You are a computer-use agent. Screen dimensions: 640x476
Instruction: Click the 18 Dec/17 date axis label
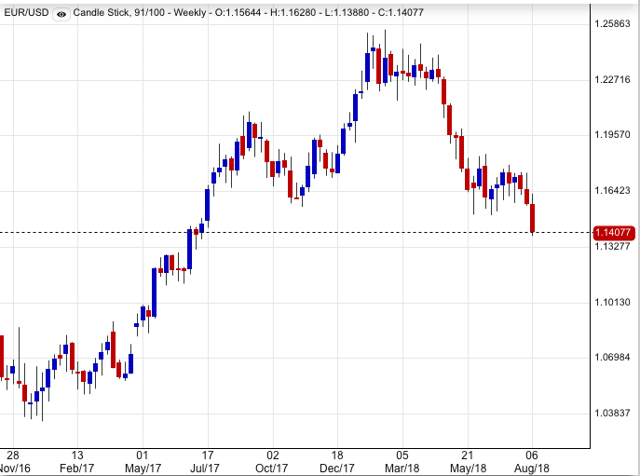pos(337,462)
